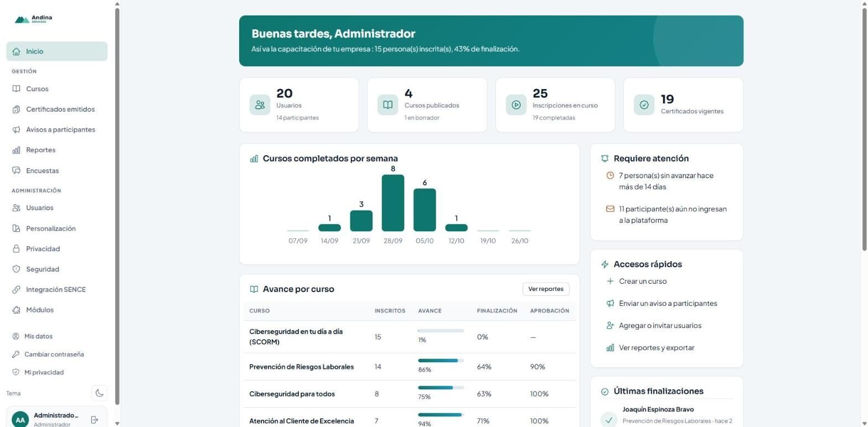The width and height of the screenshot is (868, 427).
Task: Click the envelope icon for pending participants
Action: (x=610, y=209)
